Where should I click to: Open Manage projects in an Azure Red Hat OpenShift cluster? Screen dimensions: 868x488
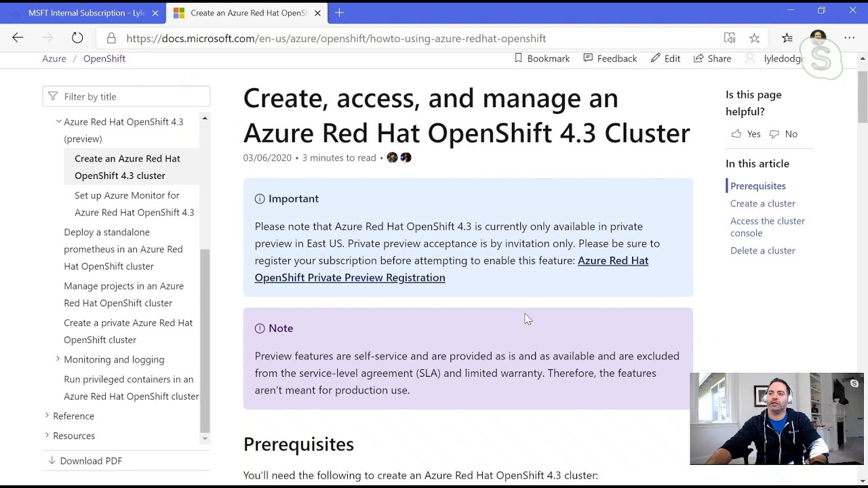tap(123, 294)
